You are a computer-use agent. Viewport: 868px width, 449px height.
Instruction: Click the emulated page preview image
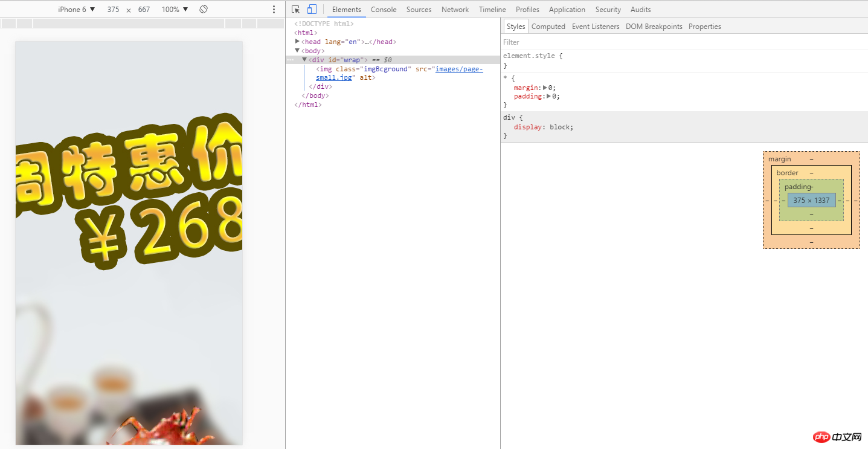129,243
